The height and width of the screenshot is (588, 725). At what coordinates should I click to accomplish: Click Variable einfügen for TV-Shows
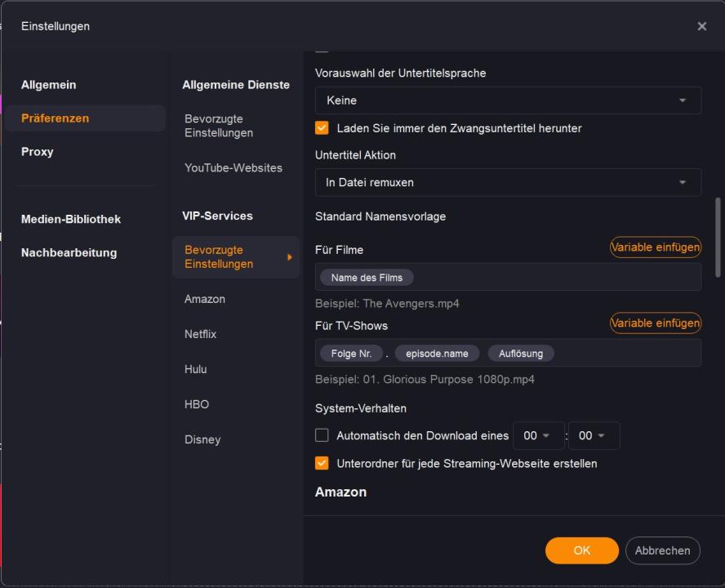pos(655,323)
